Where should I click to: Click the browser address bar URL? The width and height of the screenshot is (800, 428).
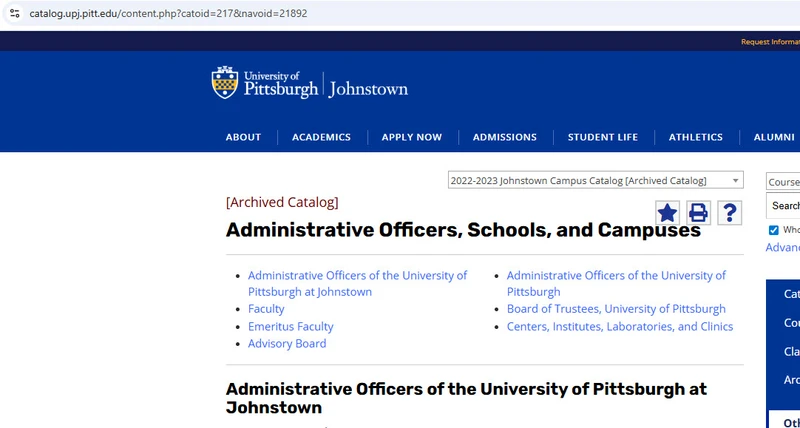pyautogui.click(x=168, y=13)
